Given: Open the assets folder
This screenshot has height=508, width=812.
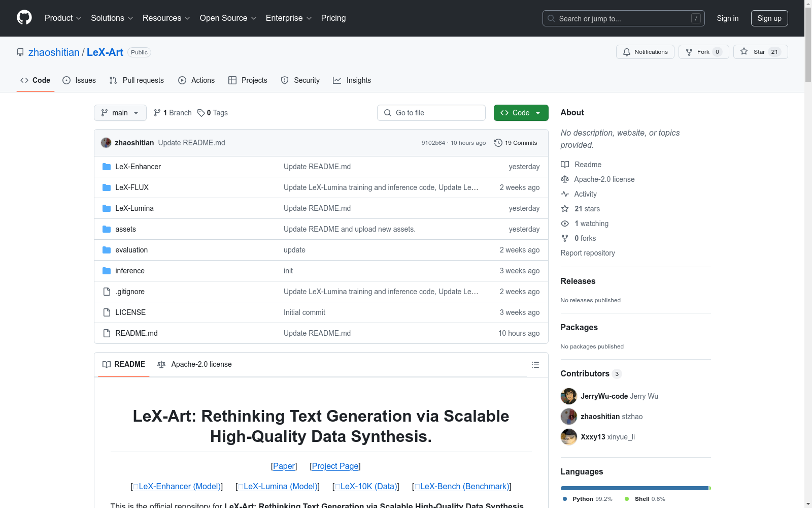Looking at the screenshot, I should coord(125,229).
